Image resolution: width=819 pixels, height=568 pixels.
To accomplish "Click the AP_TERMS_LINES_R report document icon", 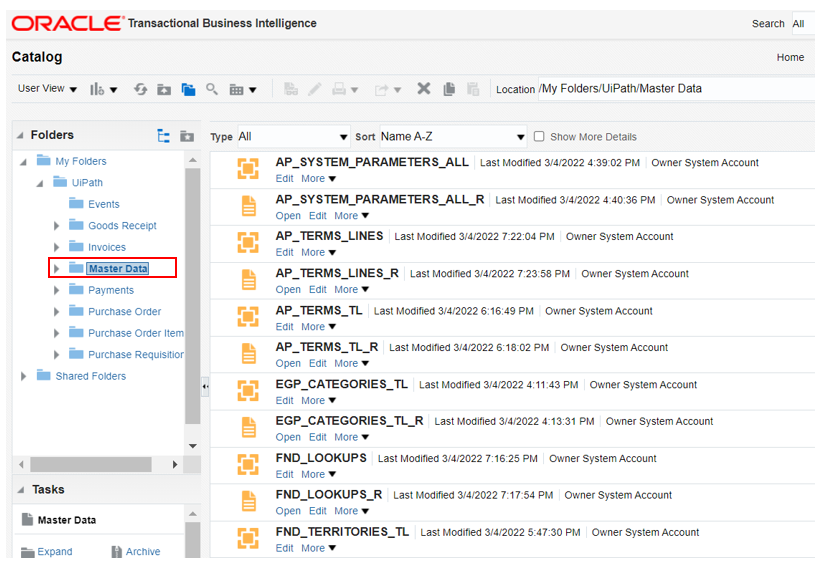I will (x=247, y=279).
